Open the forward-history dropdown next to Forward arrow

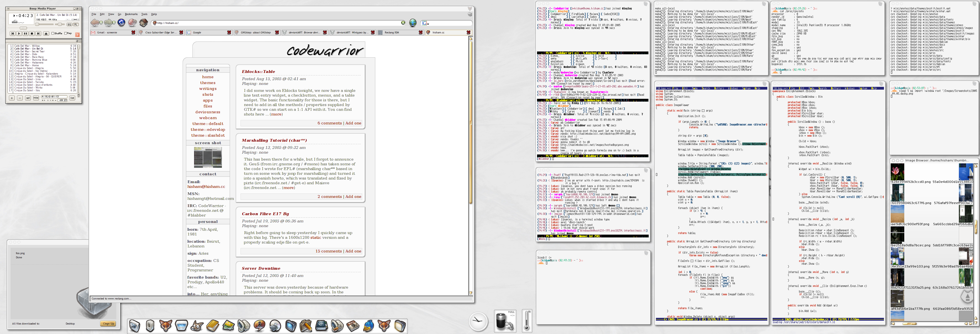tap(114, 23)
